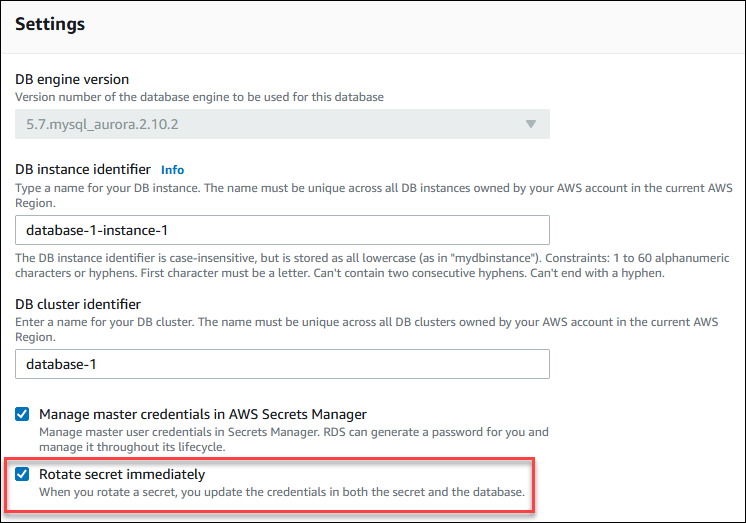
Task: Focus the database-1-instance-1 input field
Action: click(x=282, y=230)
